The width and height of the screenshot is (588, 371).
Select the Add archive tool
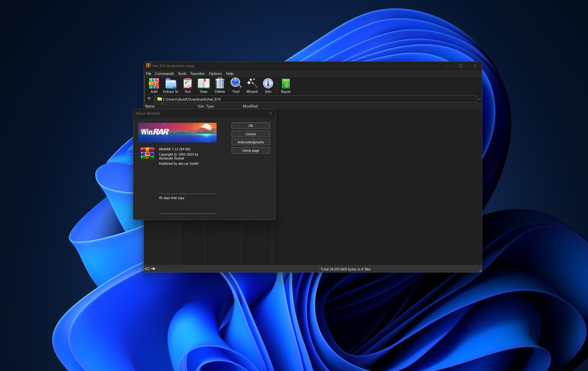point(154,85)
